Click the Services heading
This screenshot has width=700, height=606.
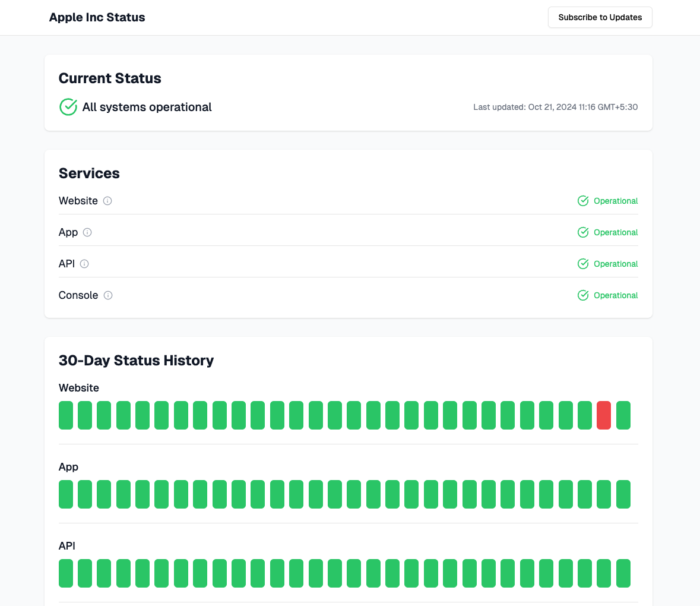pyautogui.click(x=89, y=173)
